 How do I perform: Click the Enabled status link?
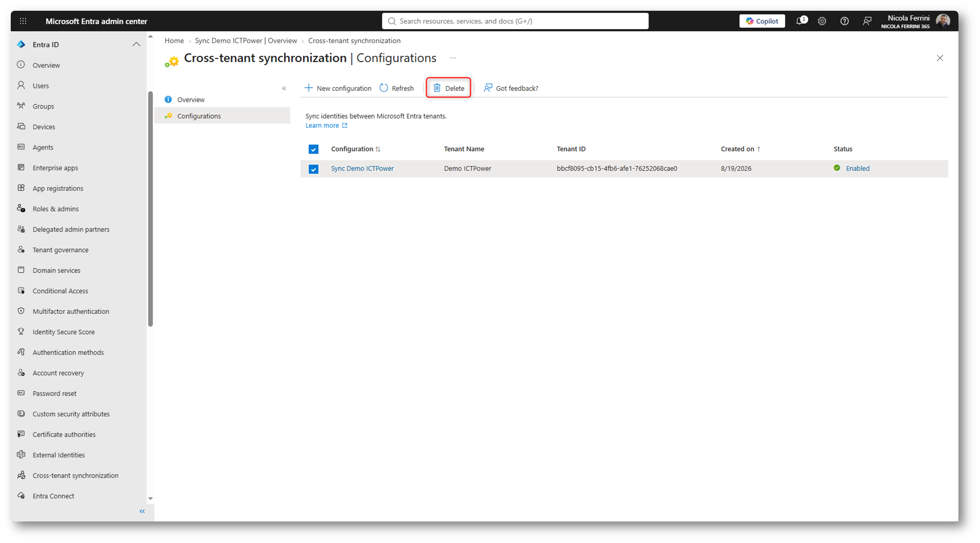coord(857,169)
